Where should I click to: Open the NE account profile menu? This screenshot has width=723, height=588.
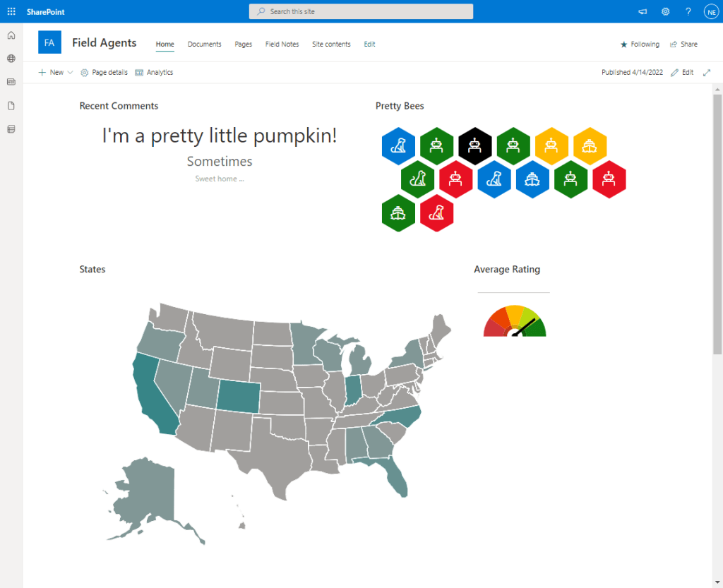(x=710, y=11)
